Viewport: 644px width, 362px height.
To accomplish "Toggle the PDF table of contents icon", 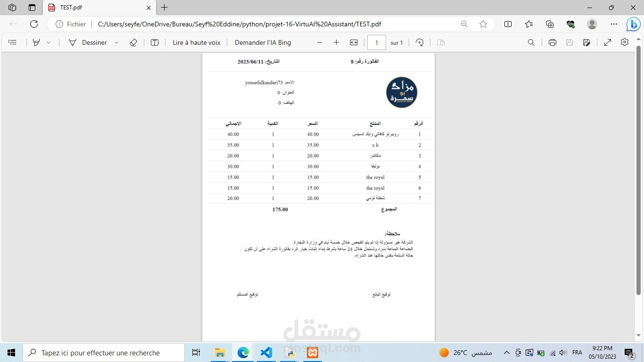I will [x=13, y=42].
